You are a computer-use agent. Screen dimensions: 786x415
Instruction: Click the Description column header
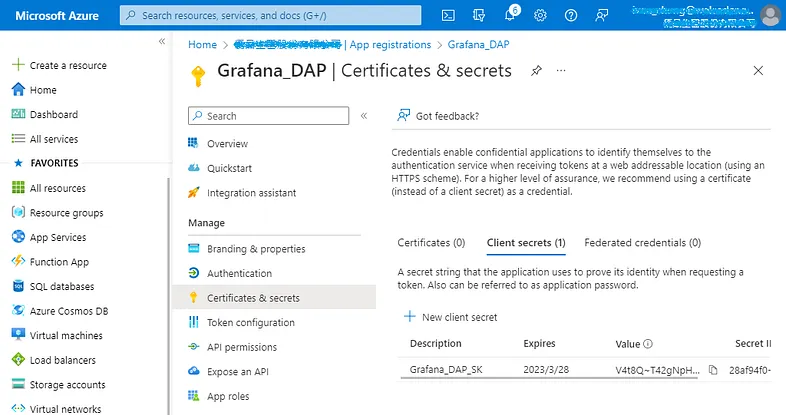[x=436, y=343]
